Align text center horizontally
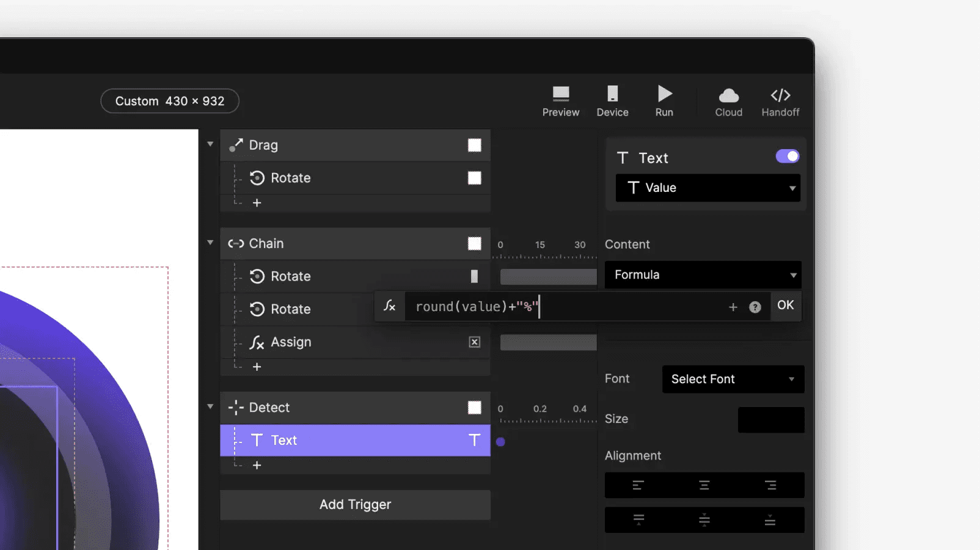Screen dimensions: 980x550 point(704,485)
